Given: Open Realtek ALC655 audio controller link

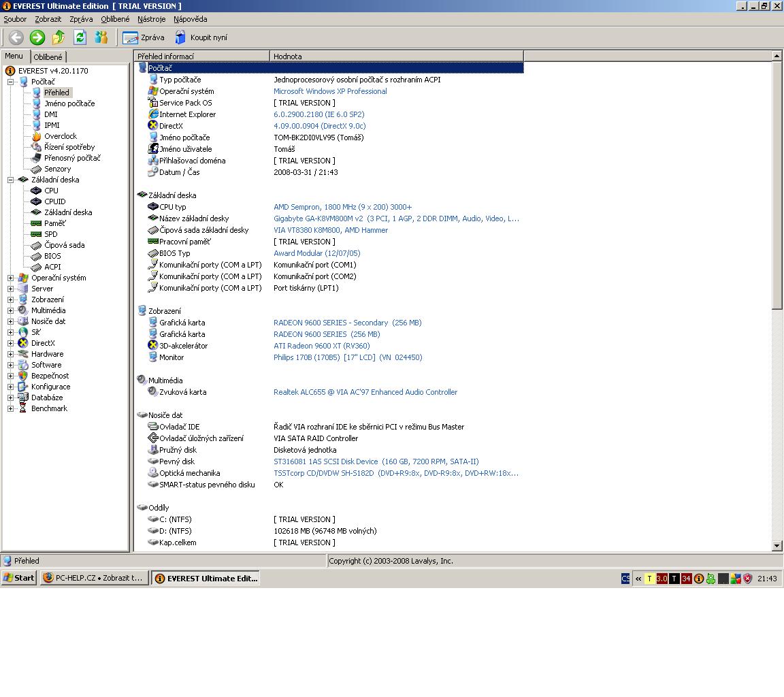Looking at the screenshot, I should tap(365, 392).
